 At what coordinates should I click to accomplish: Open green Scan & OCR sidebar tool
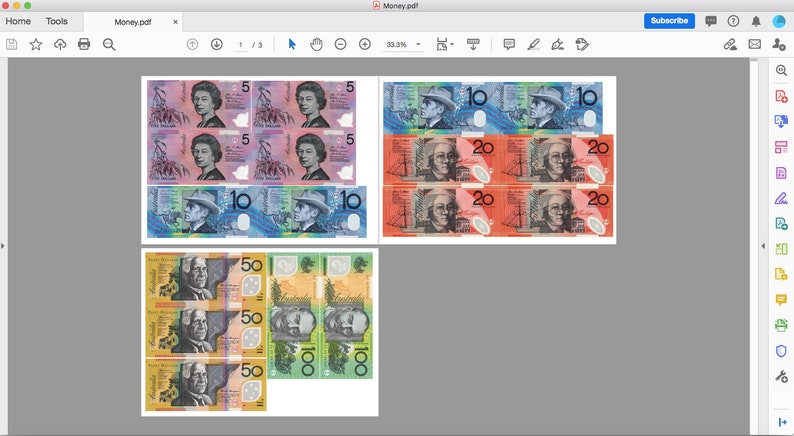click(781, 325)
